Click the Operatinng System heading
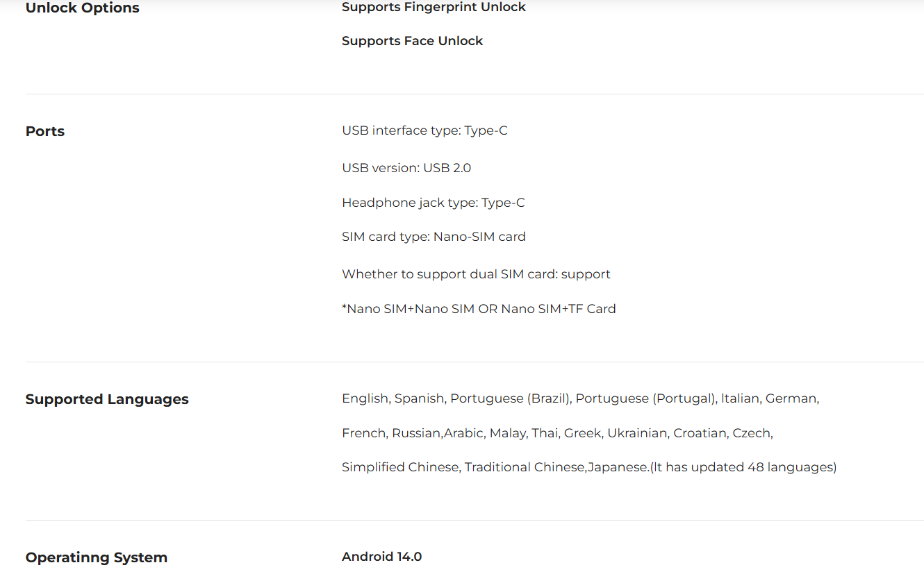Screen dimensions: 924x581 click(x=97, y=557)
